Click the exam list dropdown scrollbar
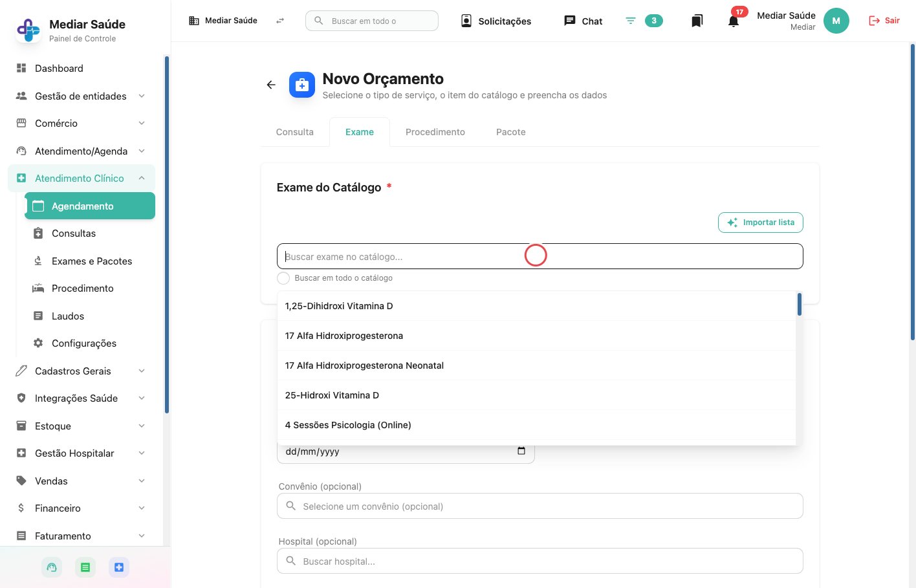 [800, 304]
